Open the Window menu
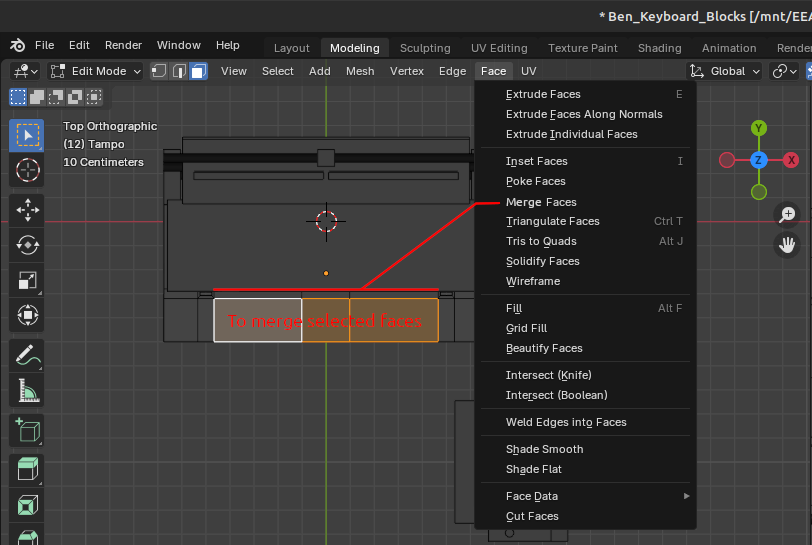 179,45
